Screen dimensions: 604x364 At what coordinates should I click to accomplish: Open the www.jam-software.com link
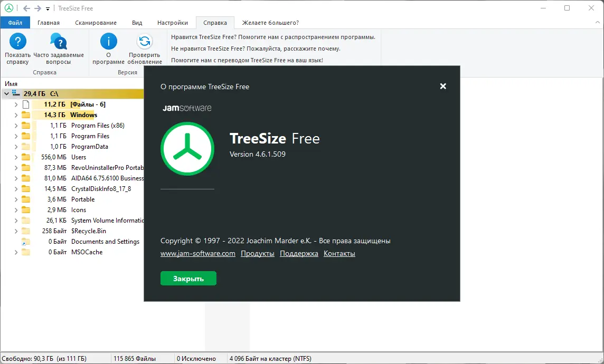point(198,254)
